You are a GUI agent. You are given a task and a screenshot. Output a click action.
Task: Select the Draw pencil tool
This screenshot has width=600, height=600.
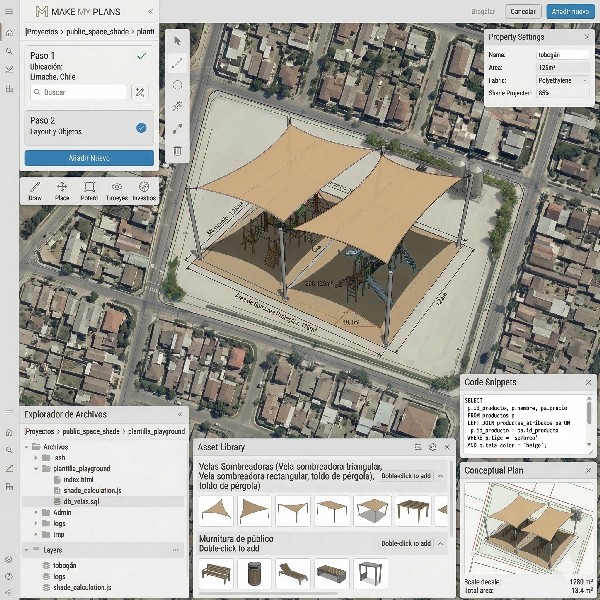coord(35,191)
